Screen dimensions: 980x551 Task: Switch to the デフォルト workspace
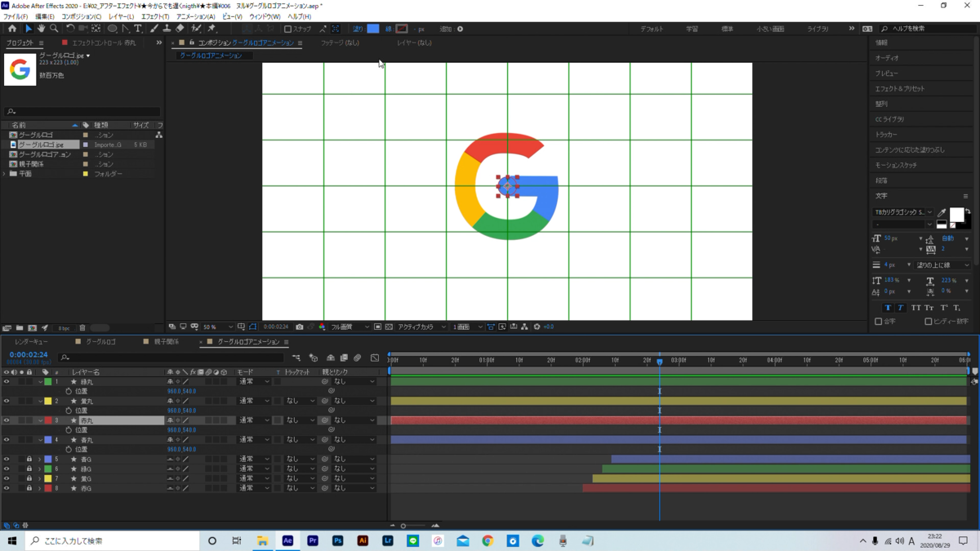pos(652,29)
